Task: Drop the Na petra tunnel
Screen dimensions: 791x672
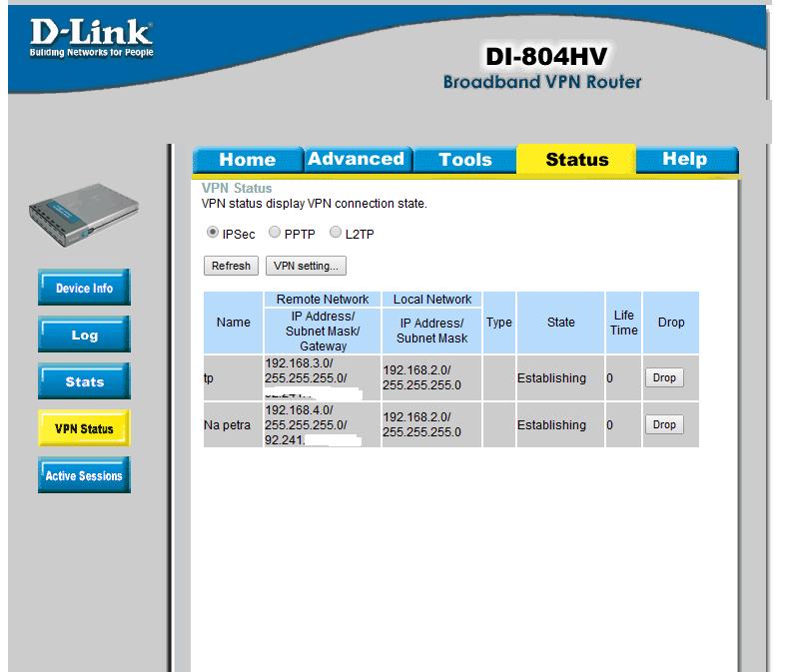Action: pos(664,424)
